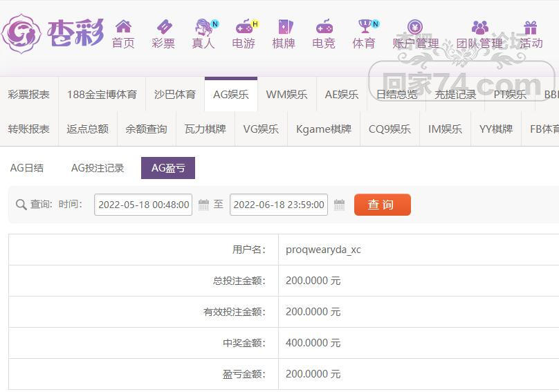Open the 彩票 lottery ticket icon
Screen dimensions: 559x392
click(x=164, y=27)
